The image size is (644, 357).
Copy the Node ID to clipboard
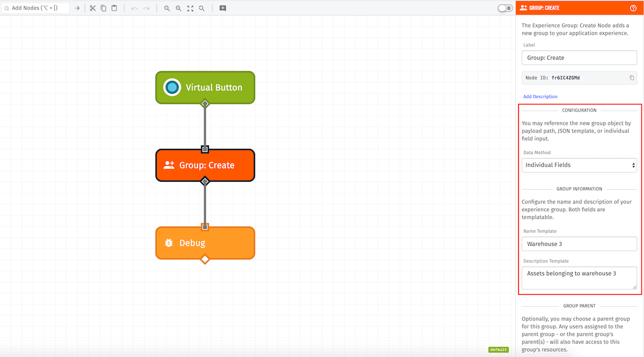pos(632,78)
